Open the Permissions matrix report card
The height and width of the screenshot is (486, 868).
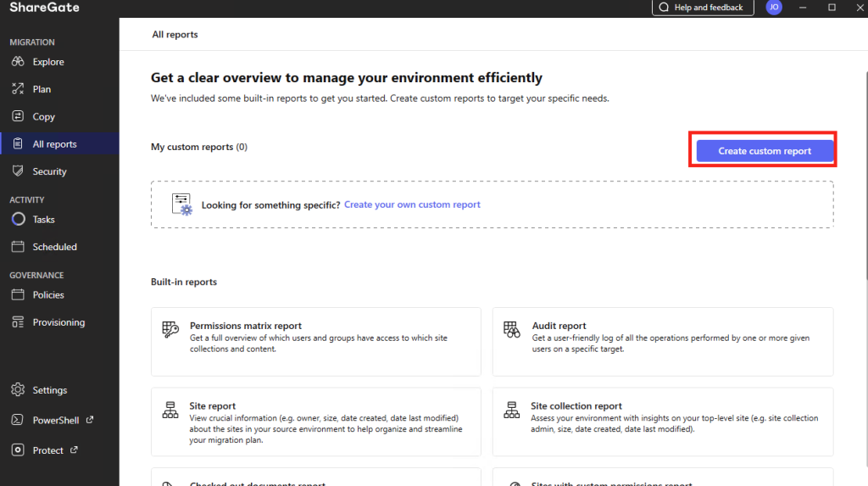[x=316, y=342]
